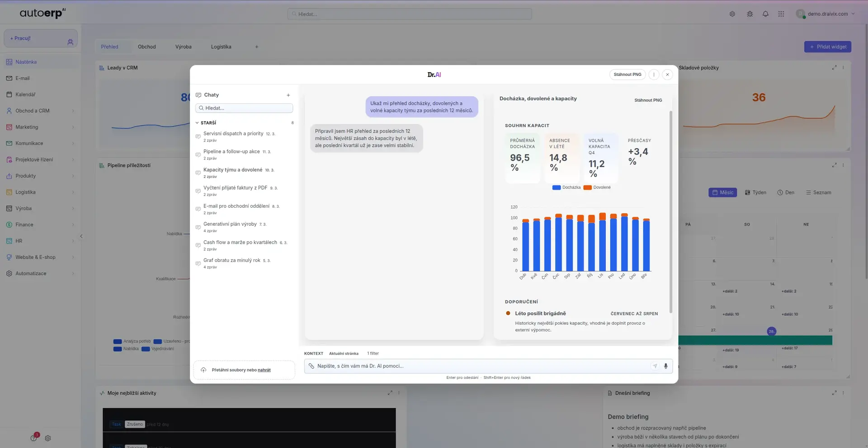Switch to the Výroba dashboard tab
Screen dimensions: 868x448
pyautogui.click(x=183, y=47)
